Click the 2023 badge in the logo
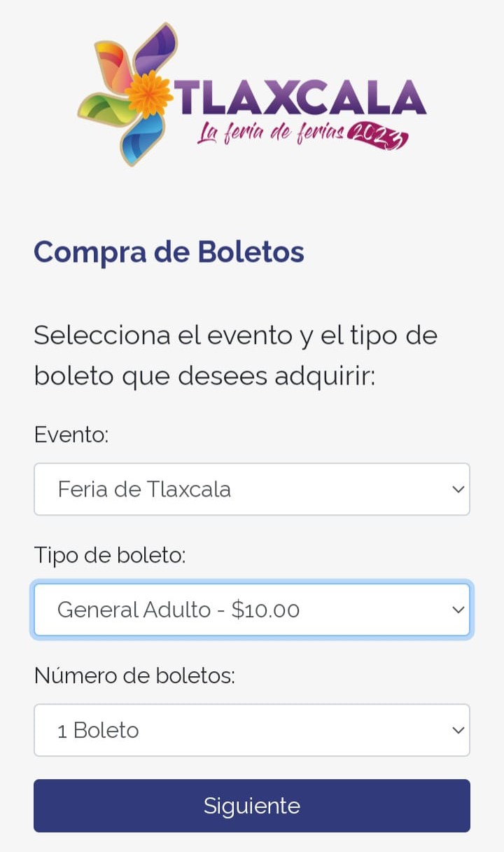This screenshot has height=852, width=504. pos(378,135)
